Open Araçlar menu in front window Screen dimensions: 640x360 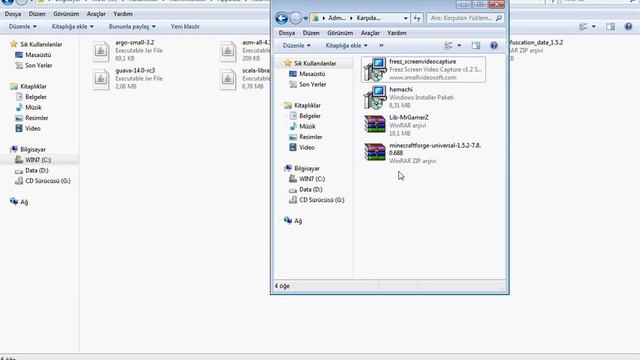tap(370, 33)
